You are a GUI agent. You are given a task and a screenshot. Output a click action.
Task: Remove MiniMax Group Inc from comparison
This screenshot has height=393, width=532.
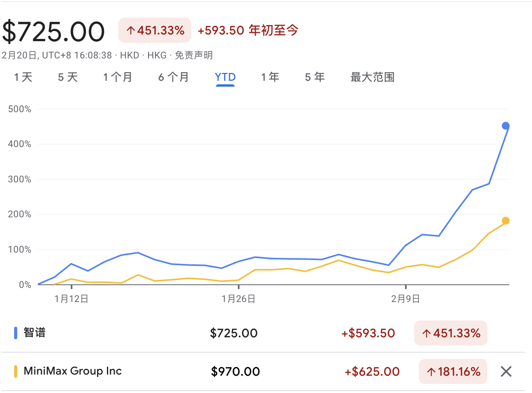pos(506,371)
